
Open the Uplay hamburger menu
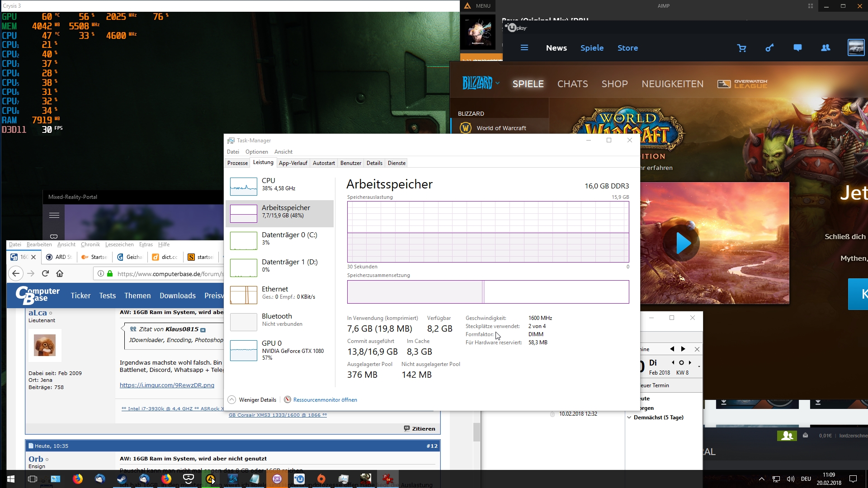point(524,48)
